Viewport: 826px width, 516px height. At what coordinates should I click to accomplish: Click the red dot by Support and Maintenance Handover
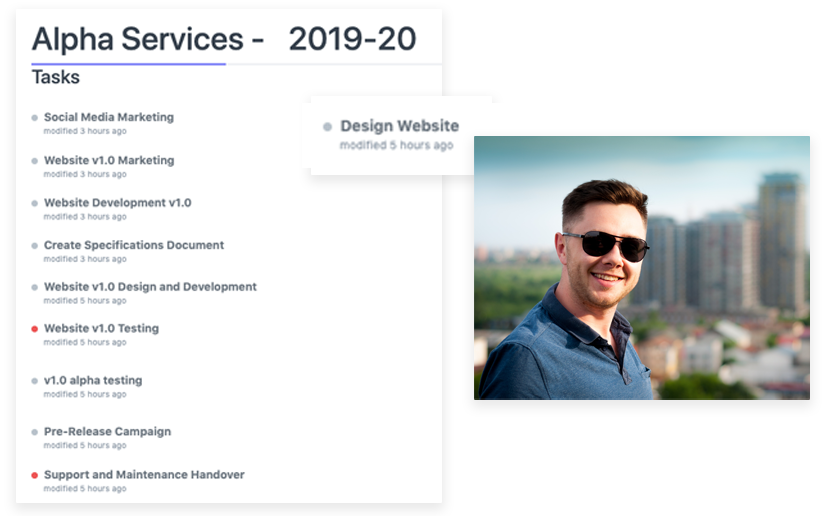coord(35,476)
